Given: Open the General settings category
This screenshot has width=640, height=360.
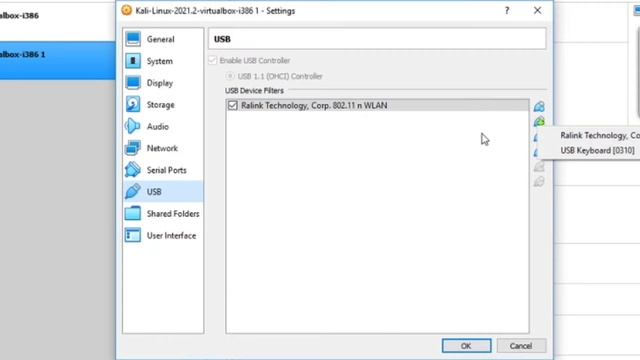Looking at the screenshot, I should (x=163, y=39).
